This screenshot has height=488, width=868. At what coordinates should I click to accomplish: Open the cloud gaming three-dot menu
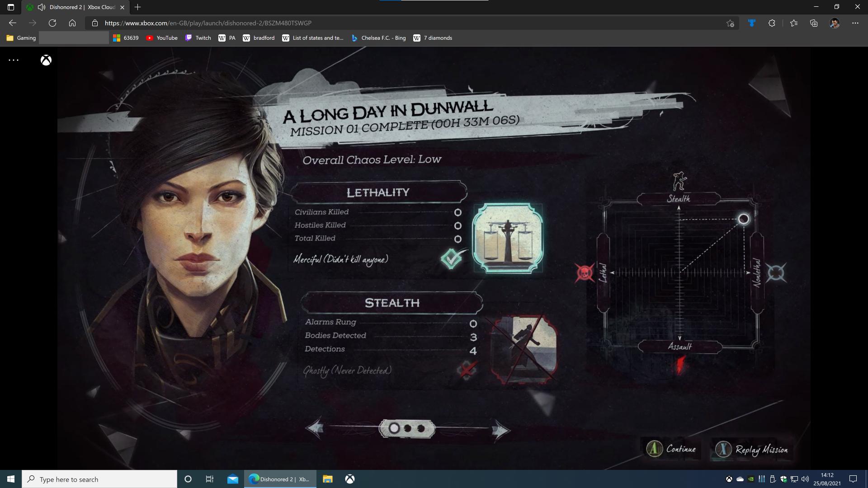(14, 60)
